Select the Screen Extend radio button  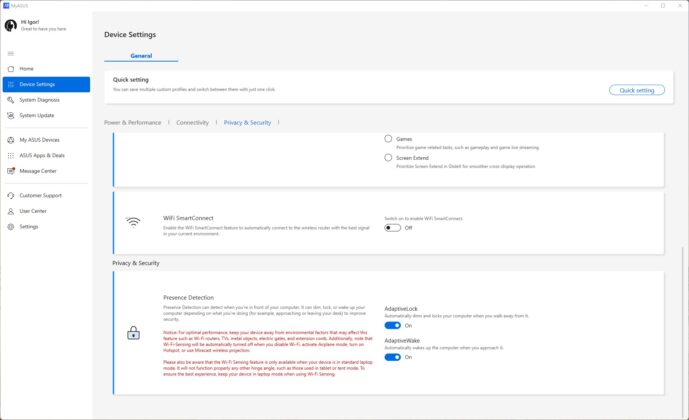pos(388,158)
